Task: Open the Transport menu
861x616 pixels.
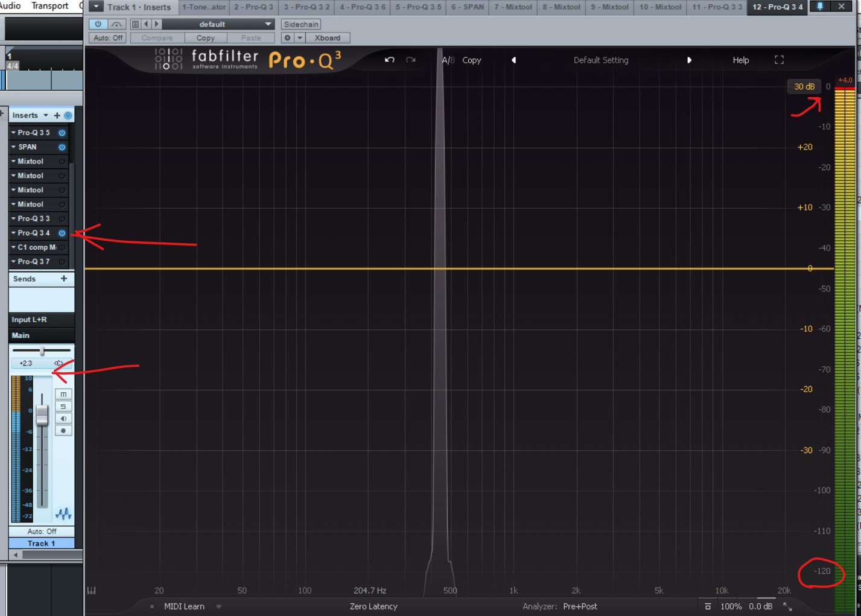Action: click(x=50, y=6)
